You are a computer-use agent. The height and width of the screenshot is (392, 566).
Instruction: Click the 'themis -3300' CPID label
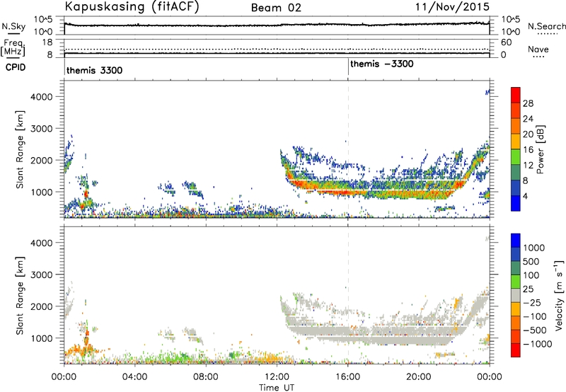click(382, 64)
